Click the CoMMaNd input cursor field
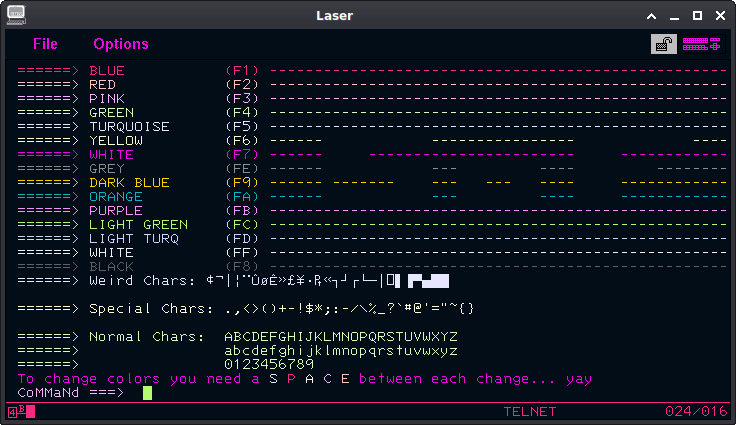The height and width of the screenshot is (425, 736). tap(147, 393)
